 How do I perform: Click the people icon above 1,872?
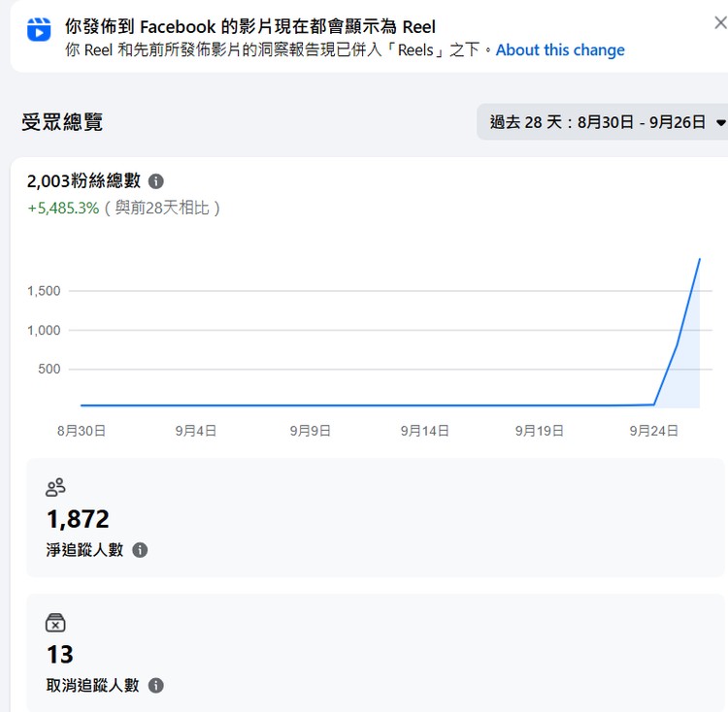coord(55,488)
